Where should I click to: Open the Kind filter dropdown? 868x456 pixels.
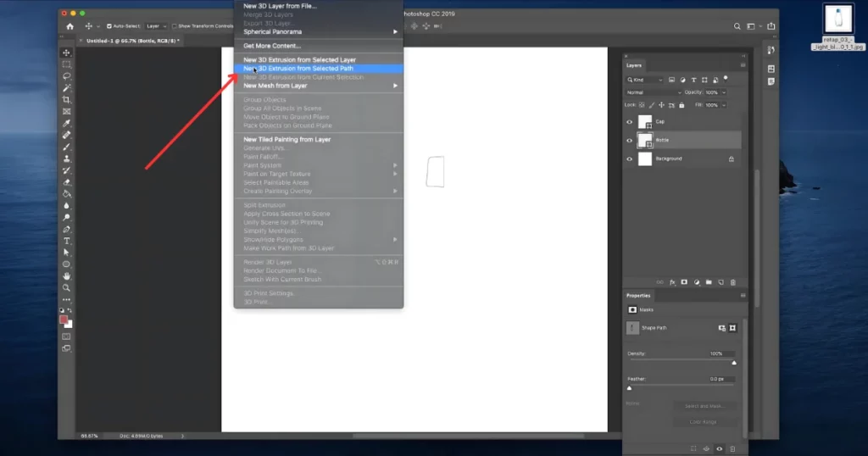click(644, 80)
